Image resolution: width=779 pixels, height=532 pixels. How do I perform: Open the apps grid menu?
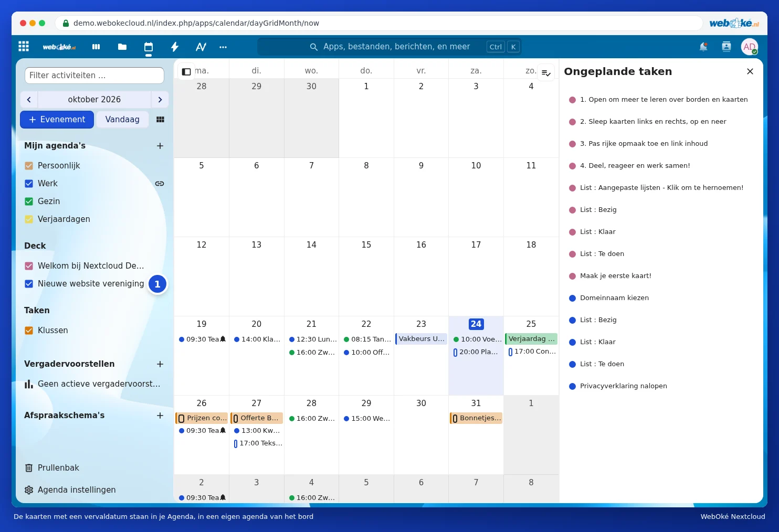(x=24, y=47)
